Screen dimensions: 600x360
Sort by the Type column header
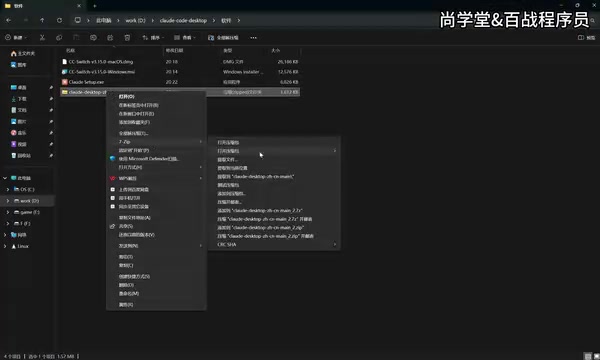point(228,50)
